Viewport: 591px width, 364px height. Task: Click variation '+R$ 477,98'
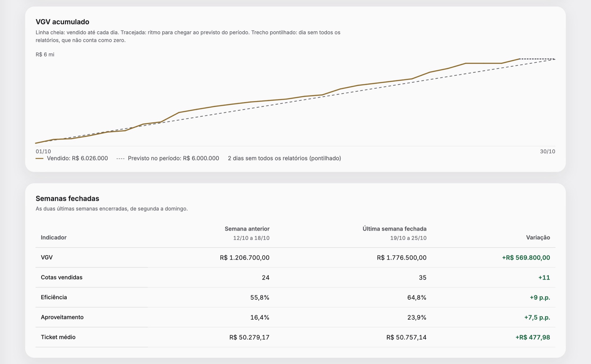533,337
